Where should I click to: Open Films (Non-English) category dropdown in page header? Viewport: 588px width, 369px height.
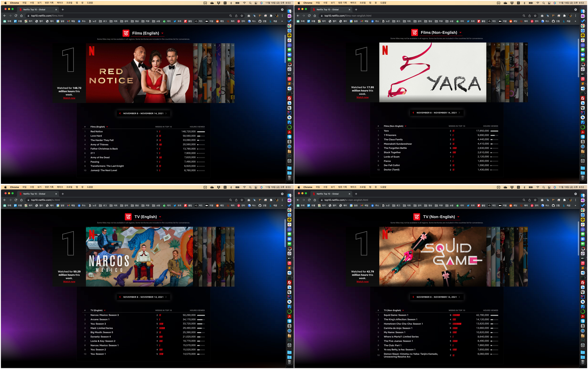tap(441, 32)
